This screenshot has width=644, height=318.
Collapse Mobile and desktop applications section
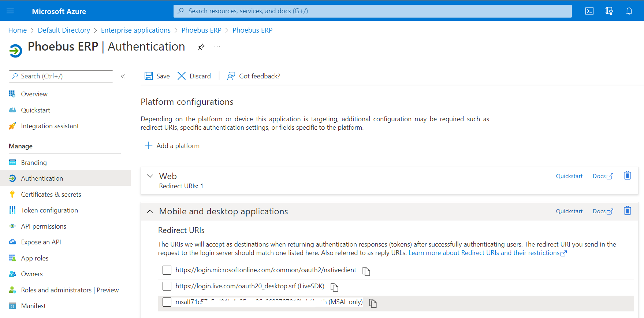coord(150,211)
